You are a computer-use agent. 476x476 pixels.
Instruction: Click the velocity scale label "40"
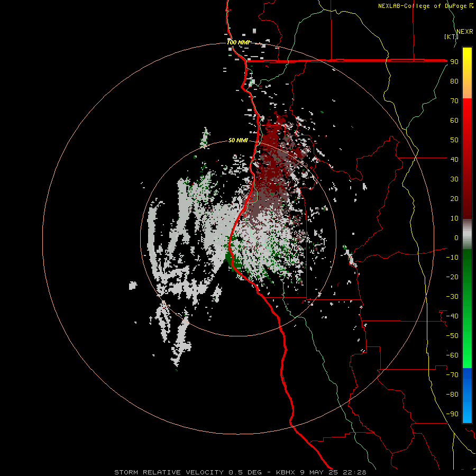[x=454, y=159]
